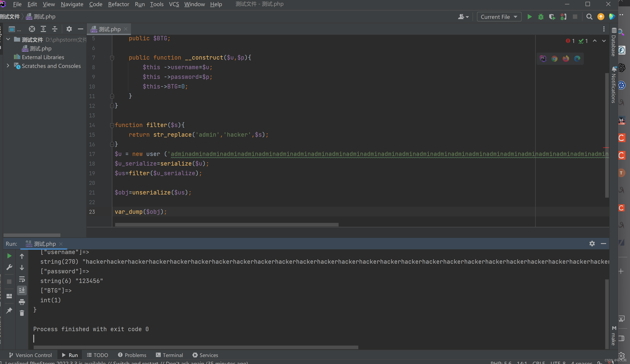This screenshot has height=364, width=630.
Task: Hide the project tool window
Action: point(80,29)
